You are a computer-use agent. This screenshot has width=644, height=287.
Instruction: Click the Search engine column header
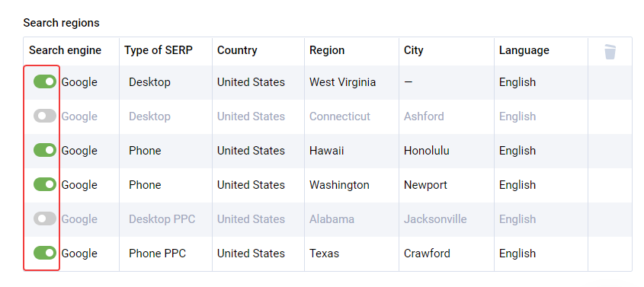point(65,50)
